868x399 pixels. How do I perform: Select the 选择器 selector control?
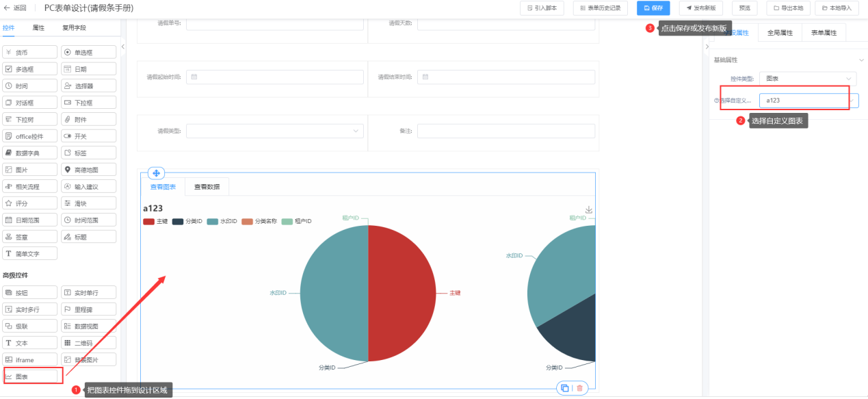(88, 86)
